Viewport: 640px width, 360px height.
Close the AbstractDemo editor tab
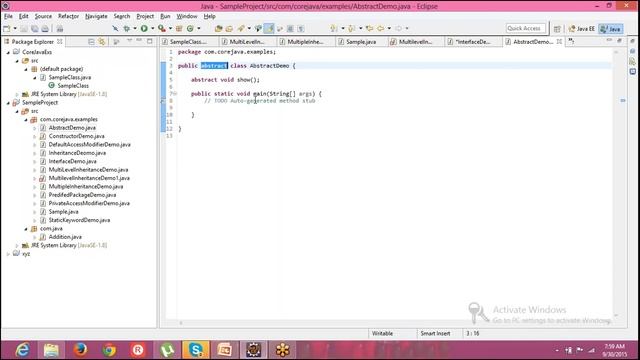[559, 41]
